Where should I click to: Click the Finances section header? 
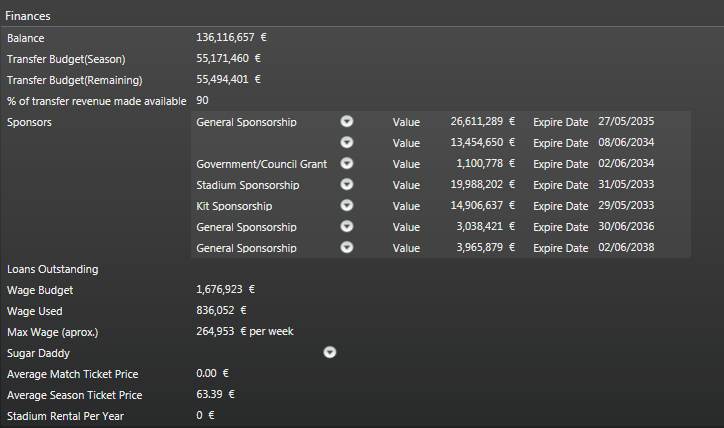point(28,16)
